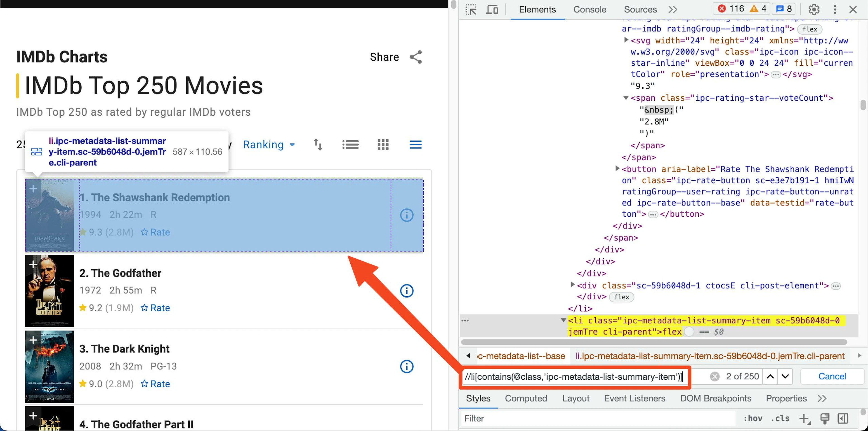
Task: Click The Dark Knight poster thumbnail
Action: pos(50,367)
